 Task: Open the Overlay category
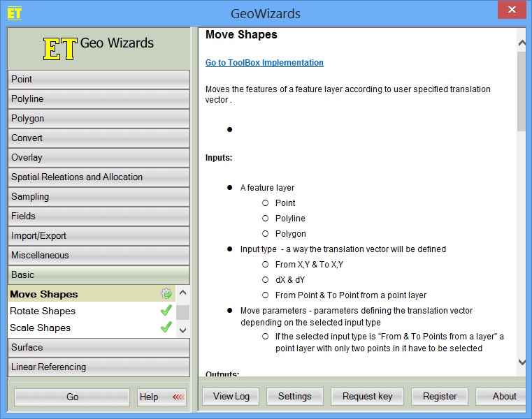click(x=99, y=158)
